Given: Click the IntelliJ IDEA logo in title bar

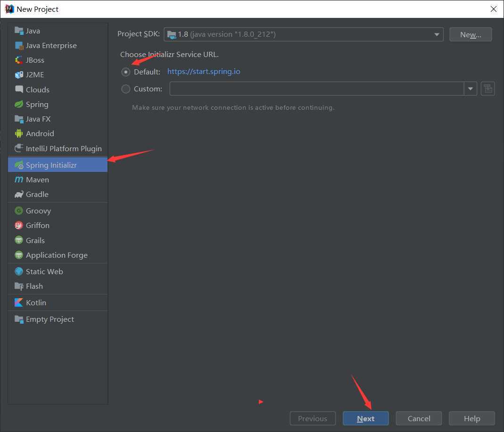Looking at the screenshot, I should click(9, 9).
